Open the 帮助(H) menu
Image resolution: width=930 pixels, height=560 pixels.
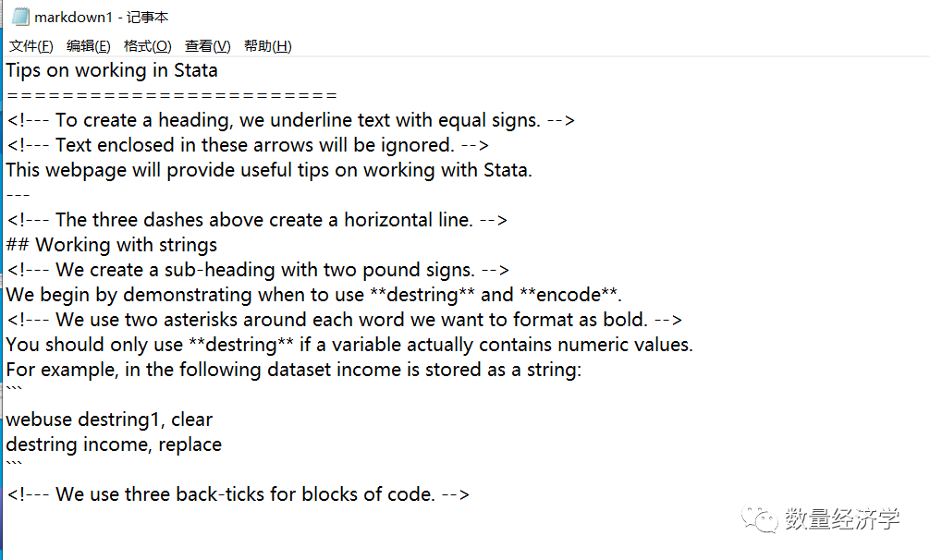[267, 45]
